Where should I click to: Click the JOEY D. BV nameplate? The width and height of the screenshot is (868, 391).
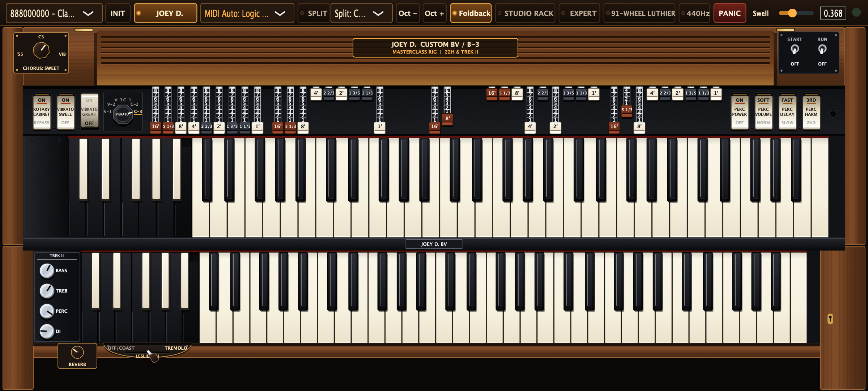click(434, 244)
